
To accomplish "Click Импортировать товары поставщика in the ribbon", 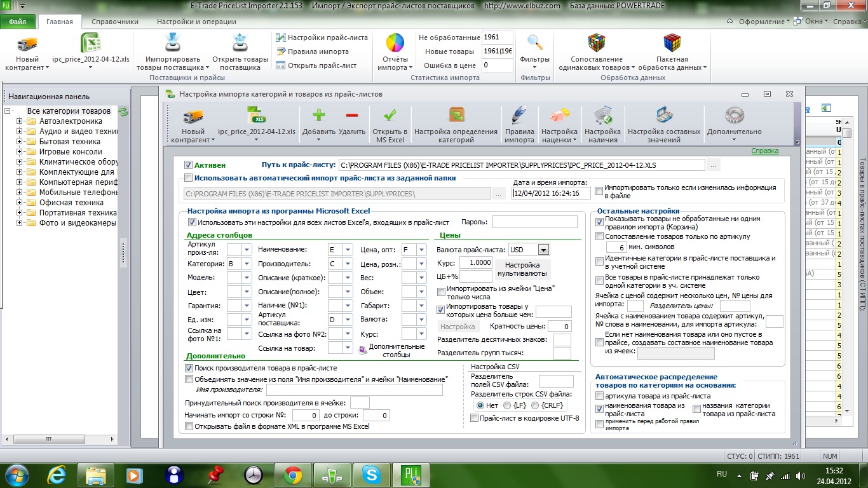I will (x=172, y=52).
